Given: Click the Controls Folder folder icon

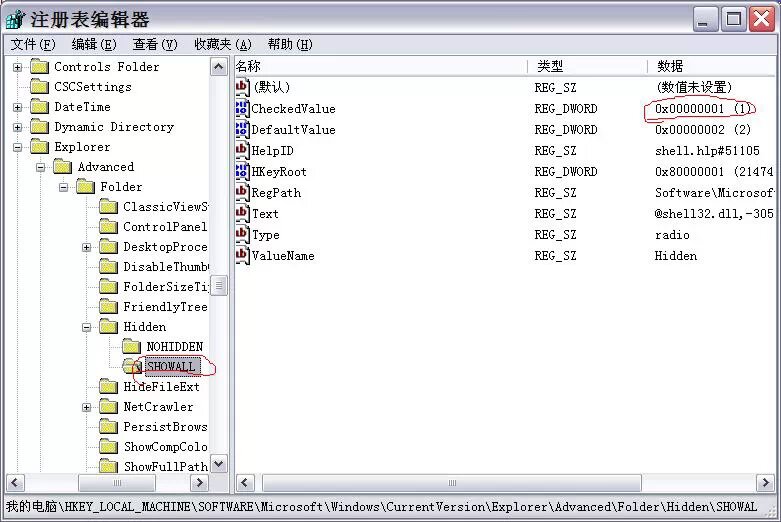Looking at the screenshot, I should pyautogui.click(x=40, y=67).
